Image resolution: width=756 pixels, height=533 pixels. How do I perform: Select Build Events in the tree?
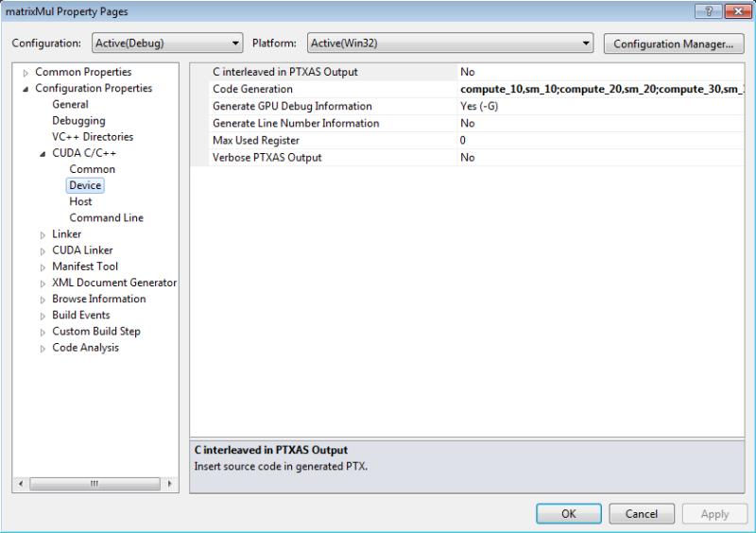(x=81, y=315)
